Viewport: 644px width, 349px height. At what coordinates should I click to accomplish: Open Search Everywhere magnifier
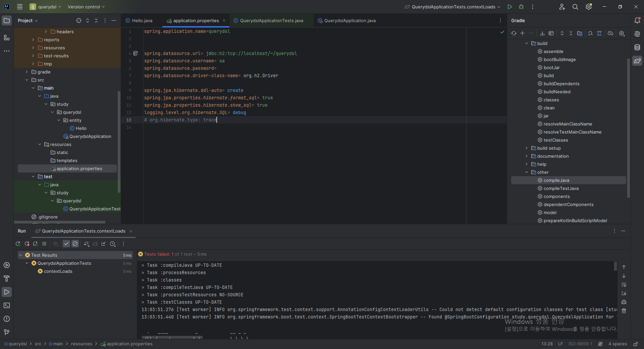[x=575, y=7]
